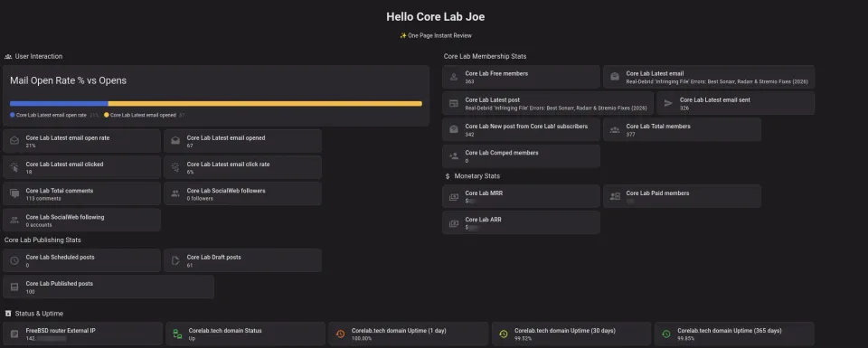Click the Core Lab Scheduled posts label
Viewport: 868px width, 348px height.
(60, 258)
